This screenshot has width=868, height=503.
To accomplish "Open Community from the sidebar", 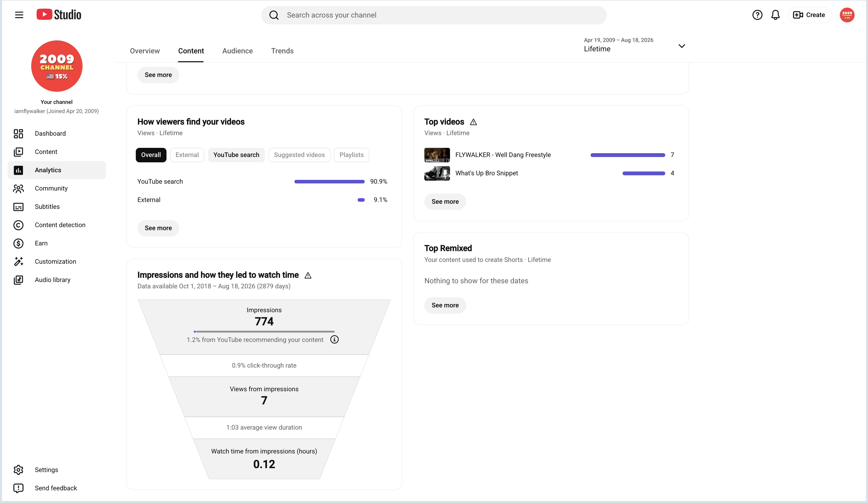I will tap(57, 188).
